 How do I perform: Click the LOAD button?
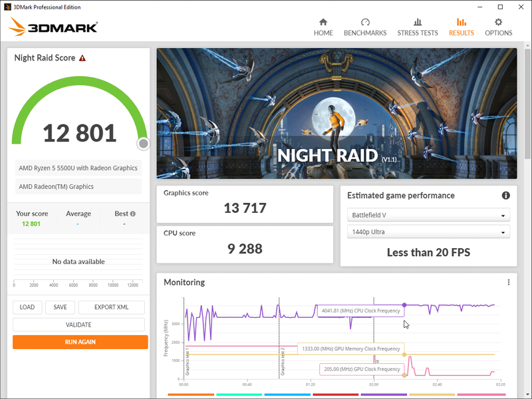pos(27,307)
